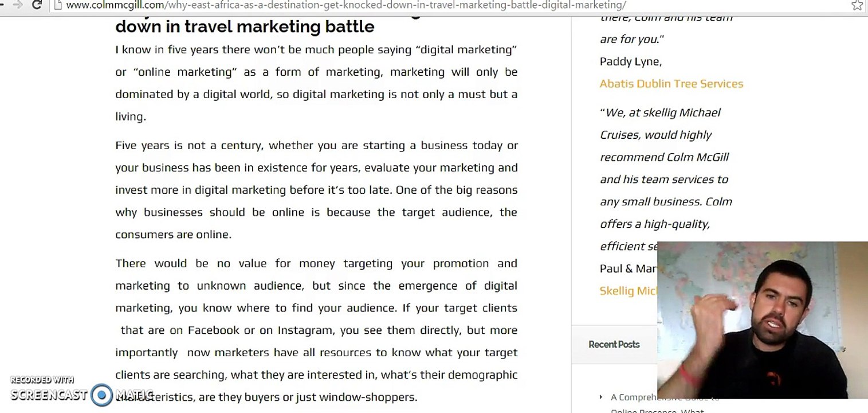Click the arrow bullet beside A Comprehensive Guide
Image resolution: width=868 pixels, height=413 pixels.
600,397
